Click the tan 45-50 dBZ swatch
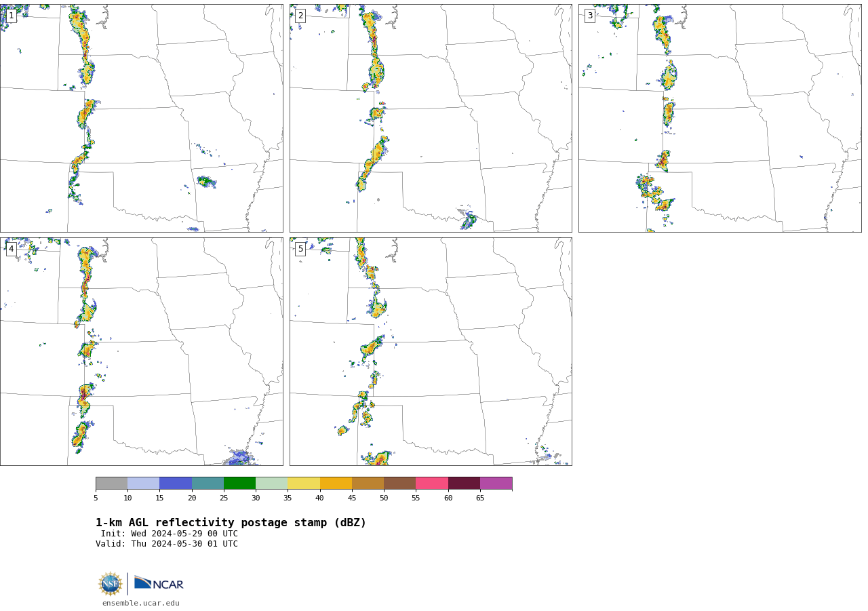 [x=368, y=483]
